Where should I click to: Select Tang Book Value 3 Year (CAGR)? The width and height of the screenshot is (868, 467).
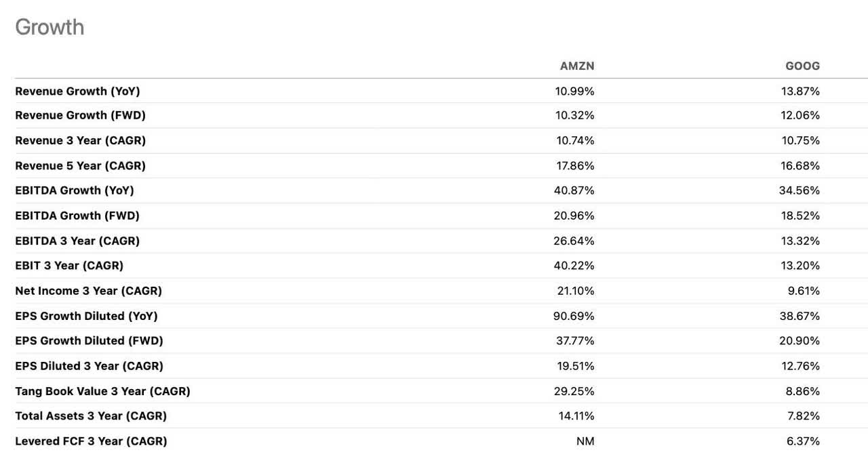(x=102, y=391)
